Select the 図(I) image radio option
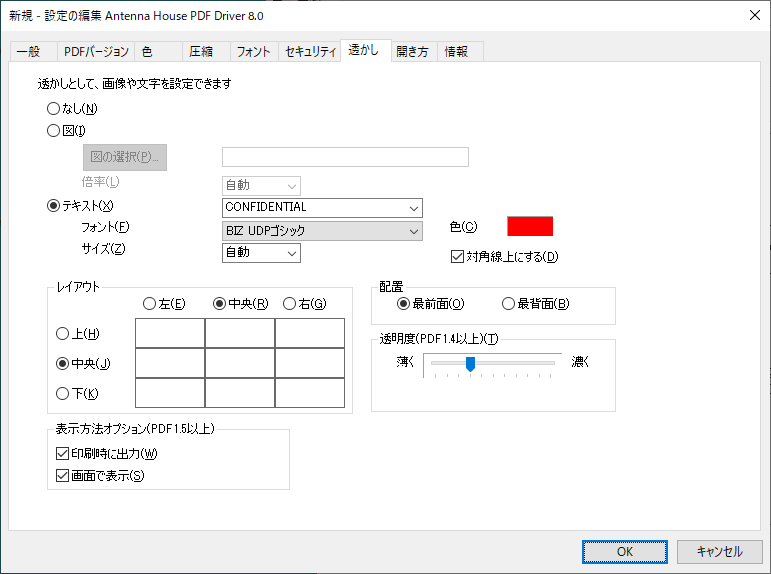The height and width of the screenshot is (574, 771). pos(54,130)
